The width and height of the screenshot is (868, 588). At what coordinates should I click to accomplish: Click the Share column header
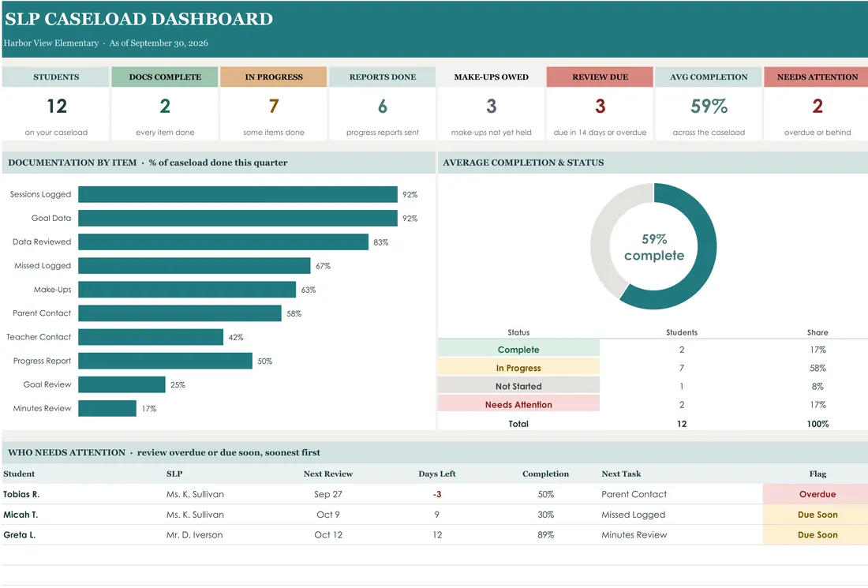tap(817, 333)
